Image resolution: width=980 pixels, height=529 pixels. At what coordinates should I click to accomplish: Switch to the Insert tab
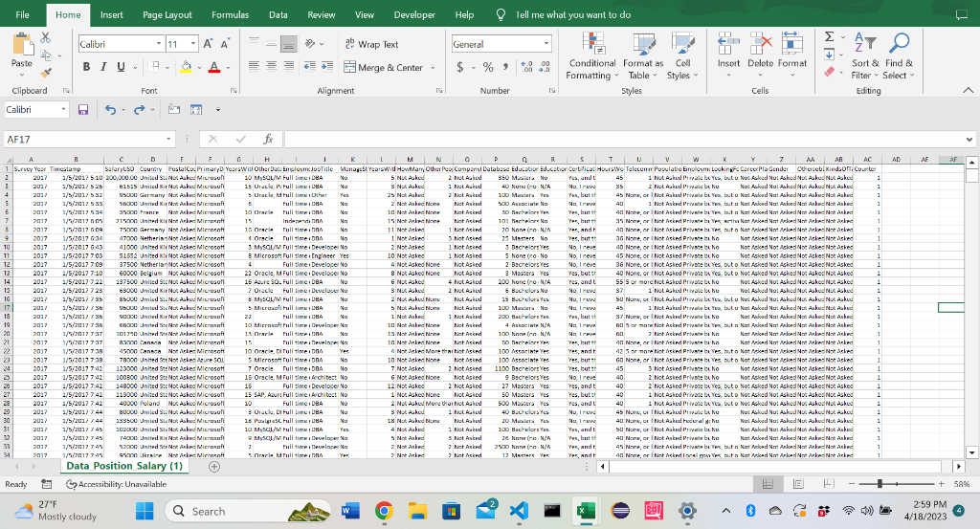111,15
